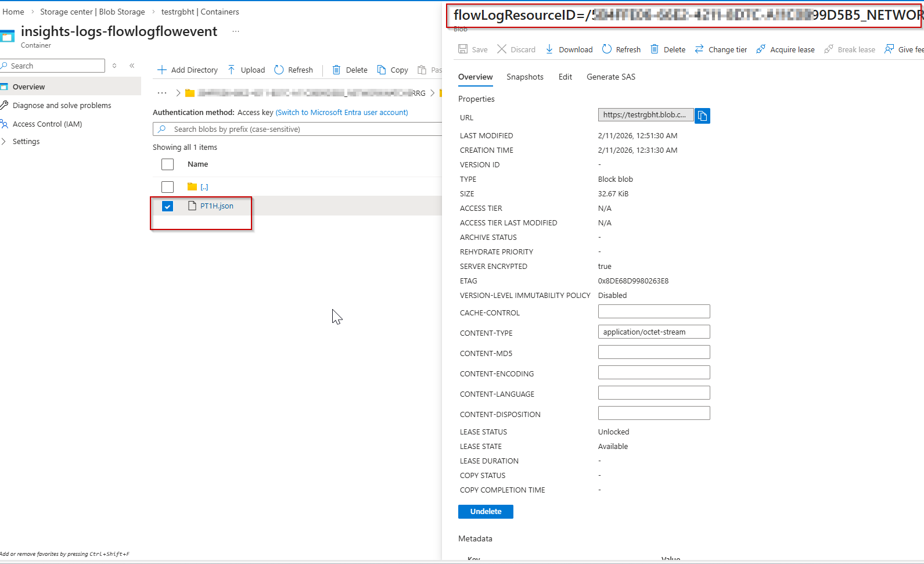Copy the blob URL to clipboard
The image size is (924, 564).
pos(702,116)
